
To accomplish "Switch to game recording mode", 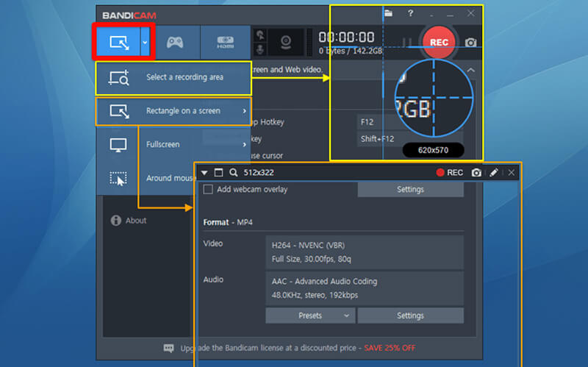I will coord(173,42).
